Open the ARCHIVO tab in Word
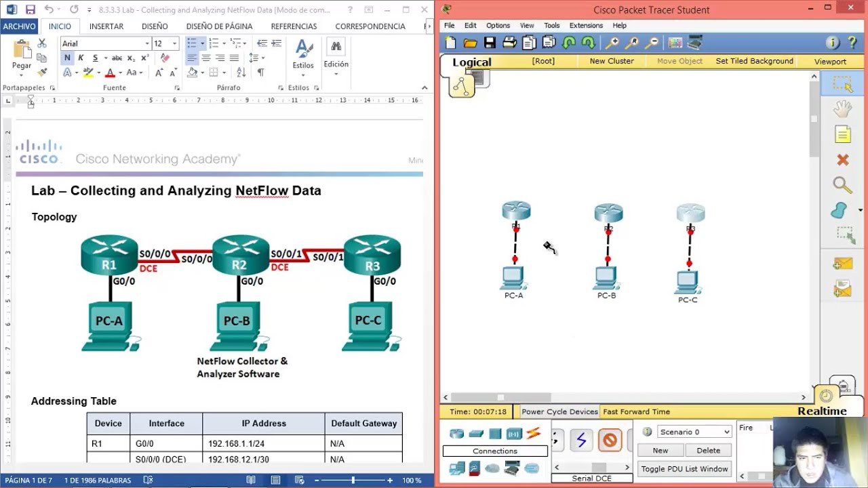Screen dimensions: 868x488 (19, 26)
